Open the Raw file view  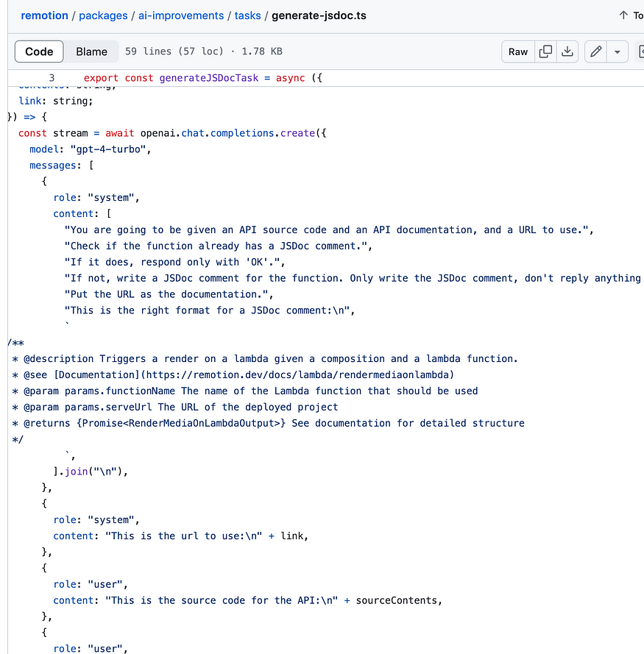[518, 51]
